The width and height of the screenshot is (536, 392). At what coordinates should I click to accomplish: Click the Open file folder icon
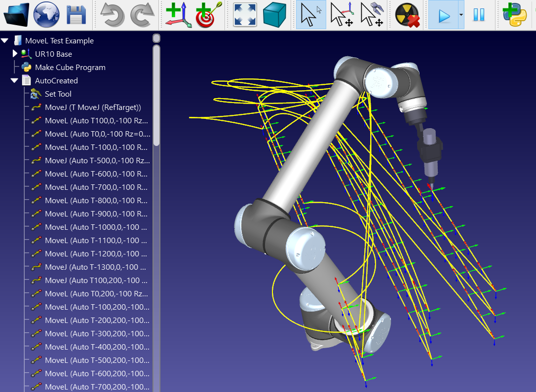pos(16,15)
